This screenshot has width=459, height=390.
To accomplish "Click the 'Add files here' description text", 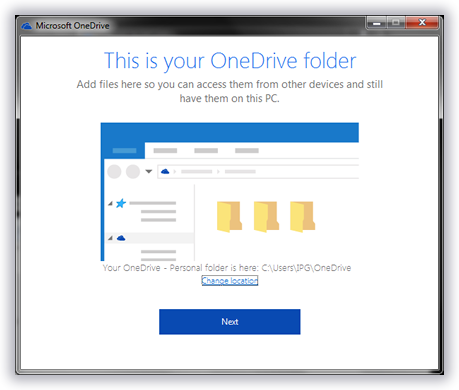I will point(230,91).
